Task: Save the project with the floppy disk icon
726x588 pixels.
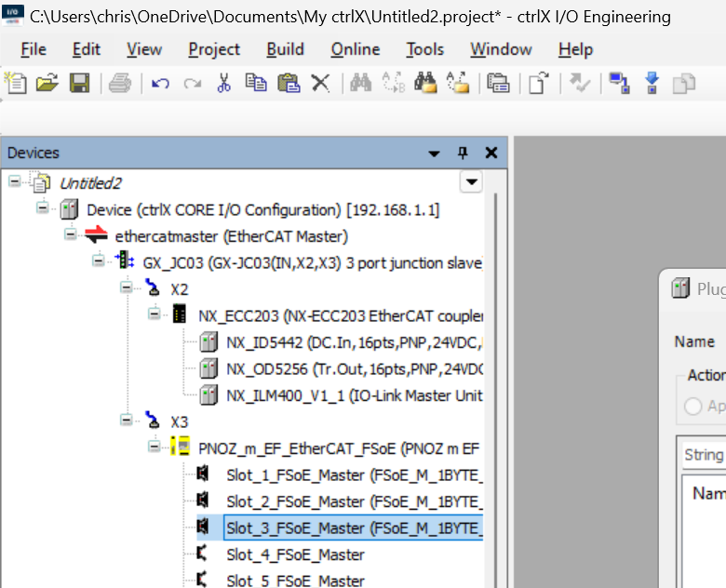Action: [80, 84]
